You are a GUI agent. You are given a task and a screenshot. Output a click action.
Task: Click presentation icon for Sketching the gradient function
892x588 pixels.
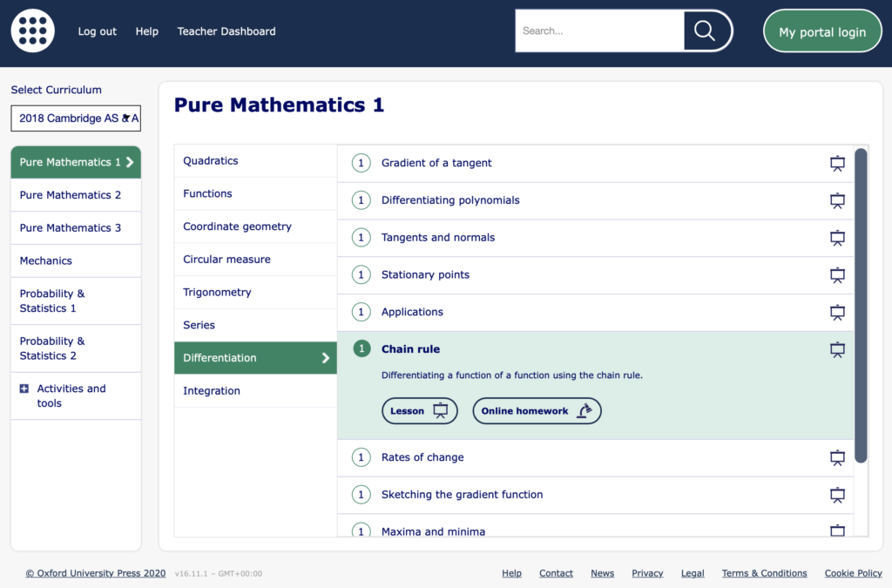click(x=837, y=495)
